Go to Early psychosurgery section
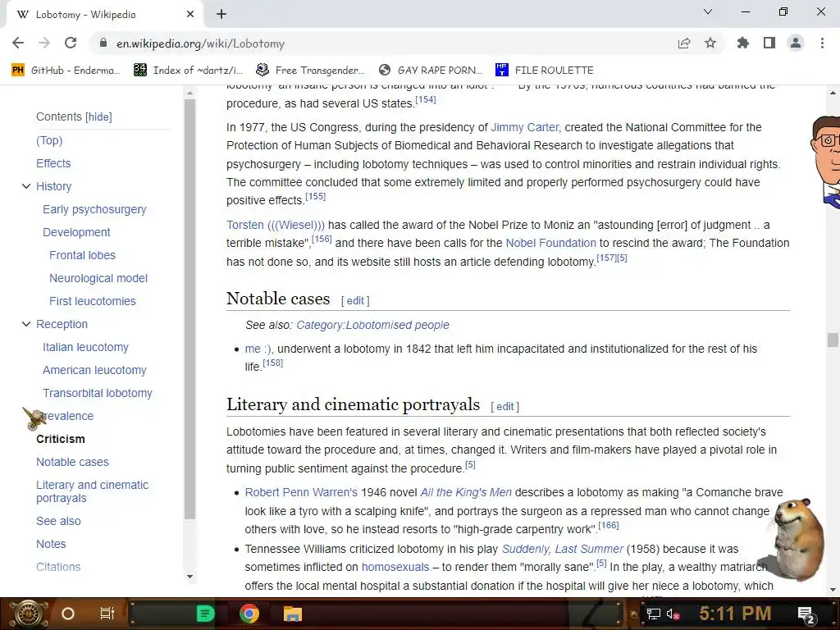 click(x=94, y=209)
